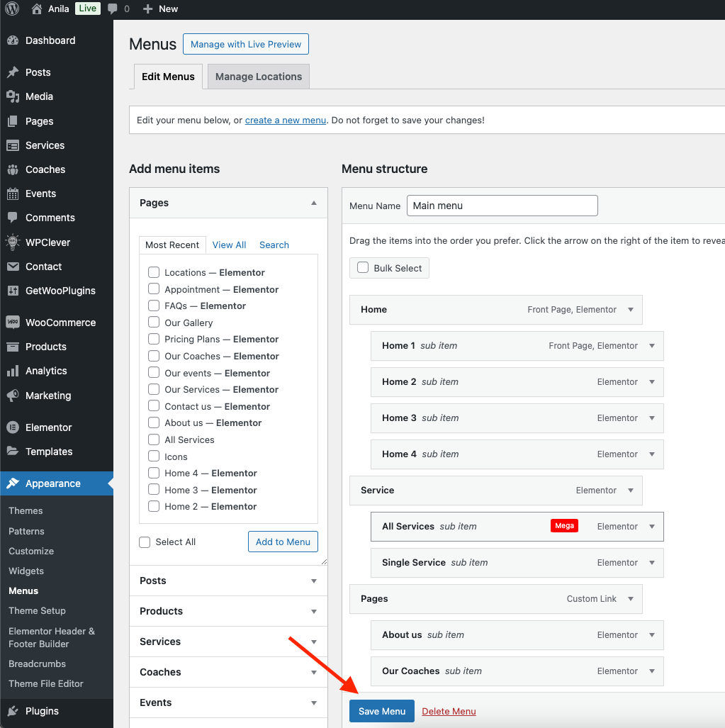This screenshot has height=728, width=725.
Task: Open the View All pages tab
Action: pos(229,245)
